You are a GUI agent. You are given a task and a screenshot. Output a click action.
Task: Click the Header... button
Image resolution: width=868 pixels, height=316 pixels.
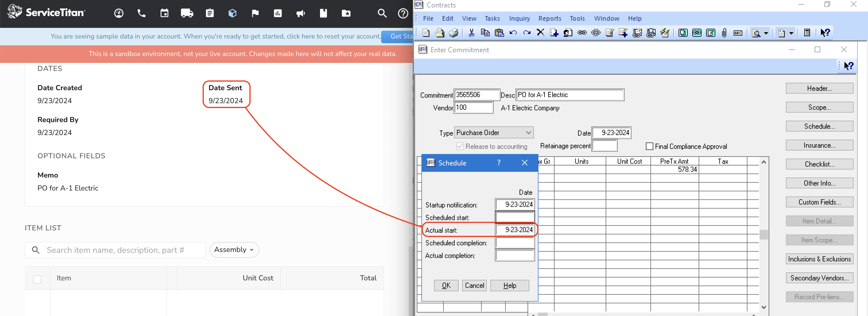pos(819,88)
